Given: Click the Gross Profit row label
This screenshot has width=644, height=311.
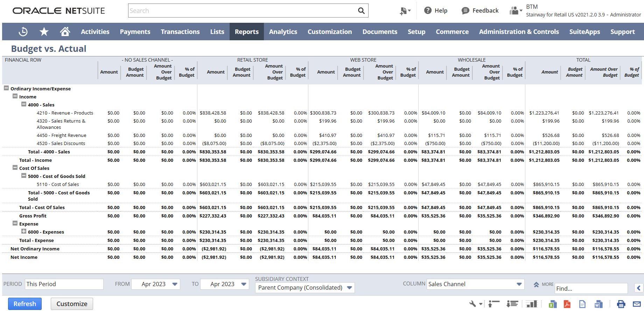Looking at the screenshot, I should 33,216.
